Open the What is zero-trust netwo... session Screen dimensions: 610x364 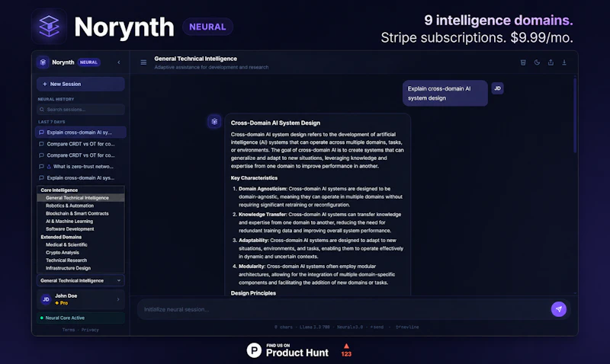(x=81, y=166)
